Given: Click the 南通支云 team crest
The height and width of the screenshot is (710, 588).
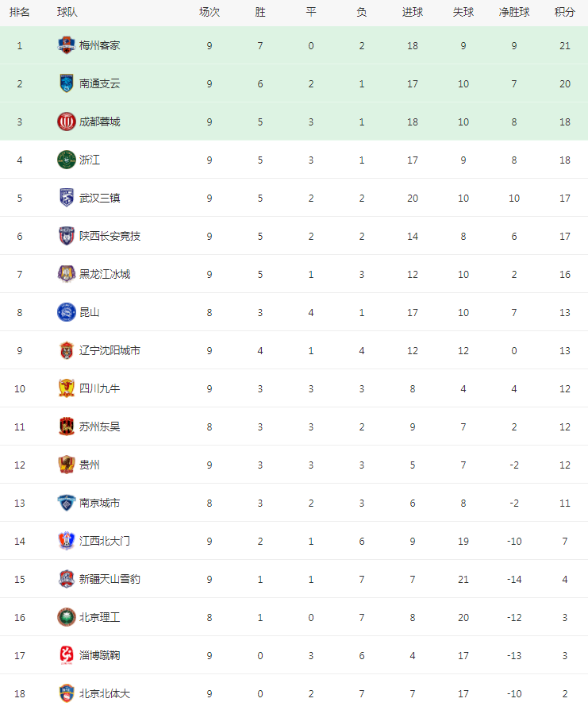Looking at the screenshot, I should click(x=67, y=83).
